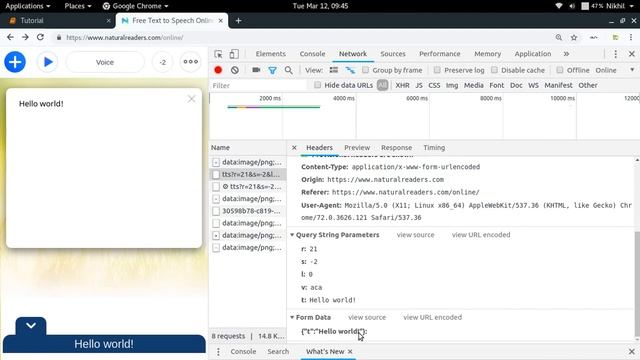The height and width of the screenshot is (360, 640).
Task: Open DevTools customize menu
Action: (x=616, y=54)
